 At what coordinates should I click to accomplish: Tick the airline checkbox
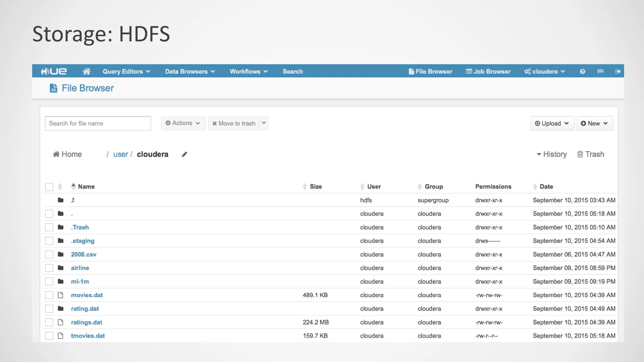(x=49, y=268)
